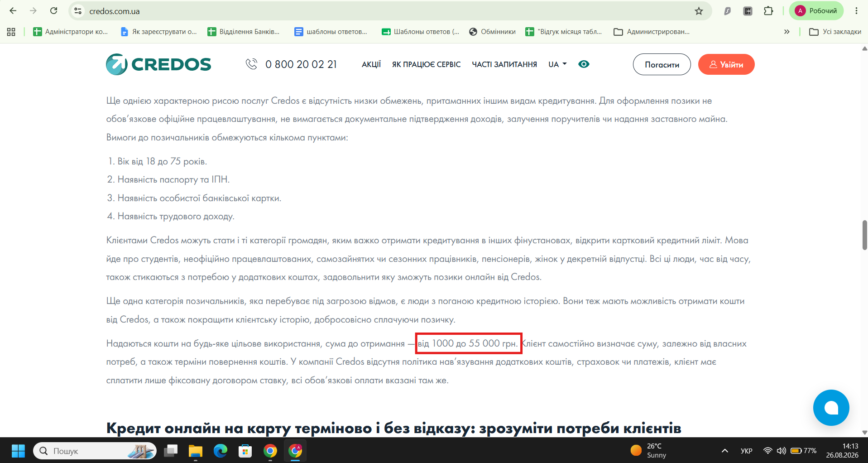Open the Chrome apps grid shortcut
Viewport: 868px width, 463px height.
point(11,32)
